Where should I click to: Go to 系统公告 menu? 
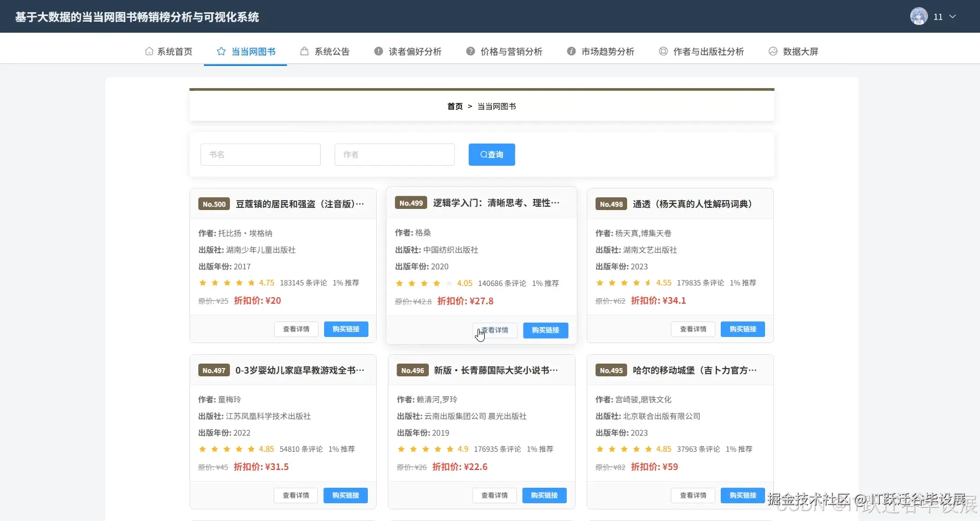[x=325, y=51]
